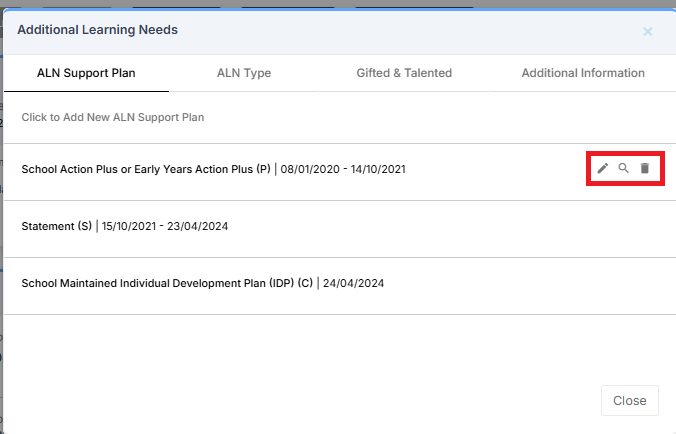Dismiss dialog using the X icon
Viewport: 676px width, 434px height.
pos(647,31)
